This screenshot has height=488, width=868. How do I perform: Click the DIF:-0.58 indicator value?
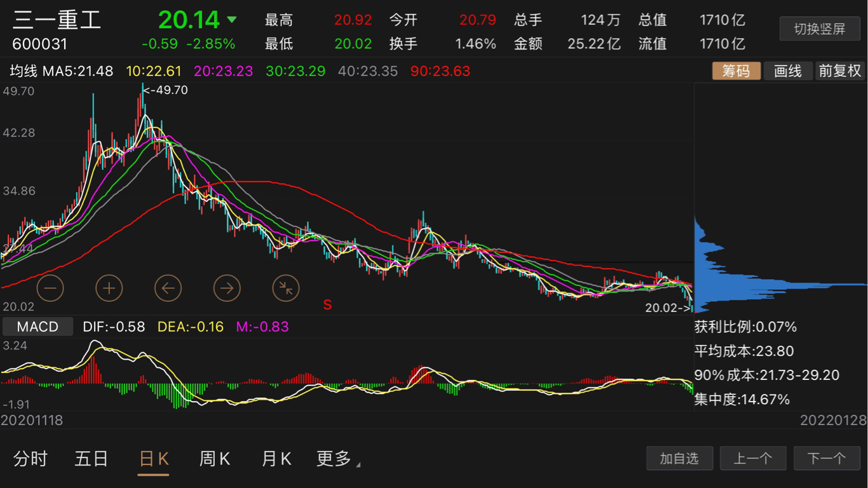[114, 327]
